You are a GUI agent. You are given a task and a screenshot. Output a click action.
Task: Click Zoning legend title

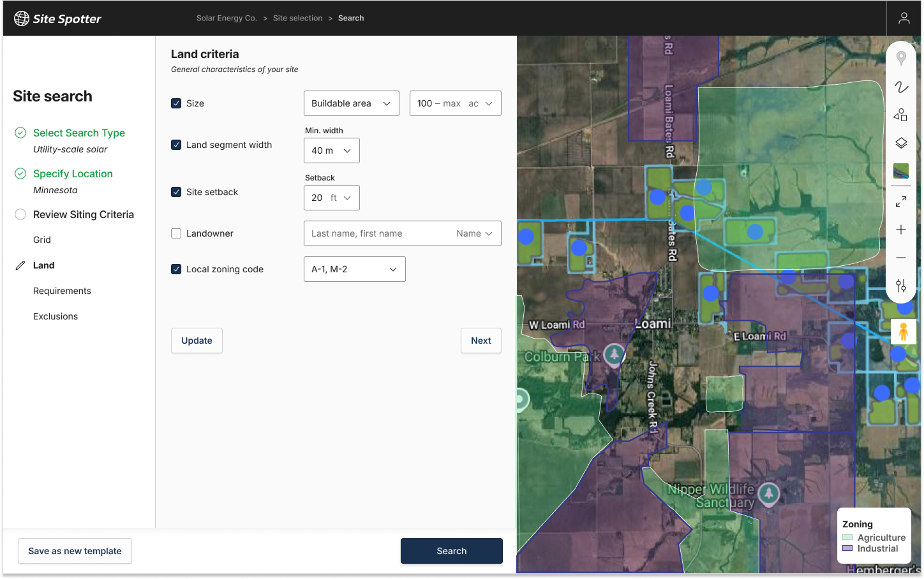[x=858, y=524]
